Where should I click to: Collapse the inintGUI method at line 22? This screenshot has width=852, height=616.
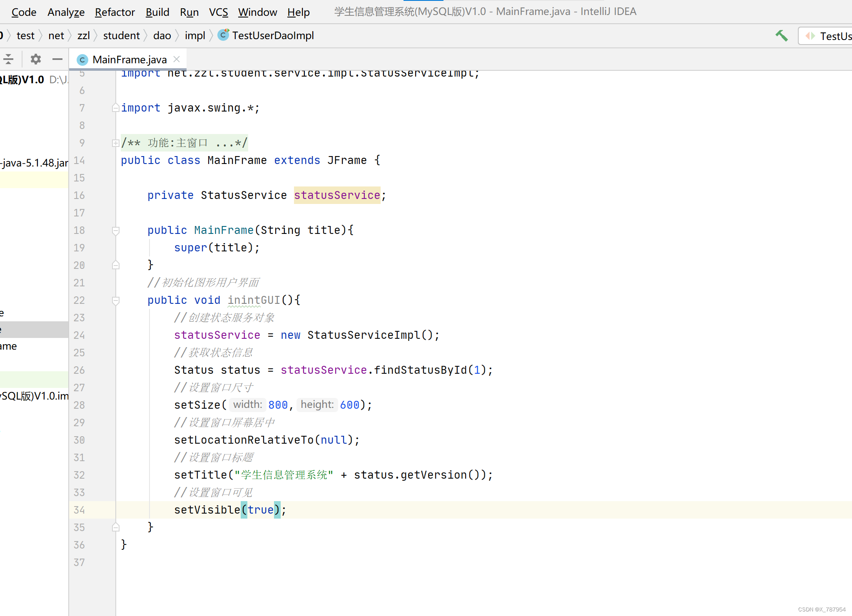pyautogui.click(x=116, y=300)
